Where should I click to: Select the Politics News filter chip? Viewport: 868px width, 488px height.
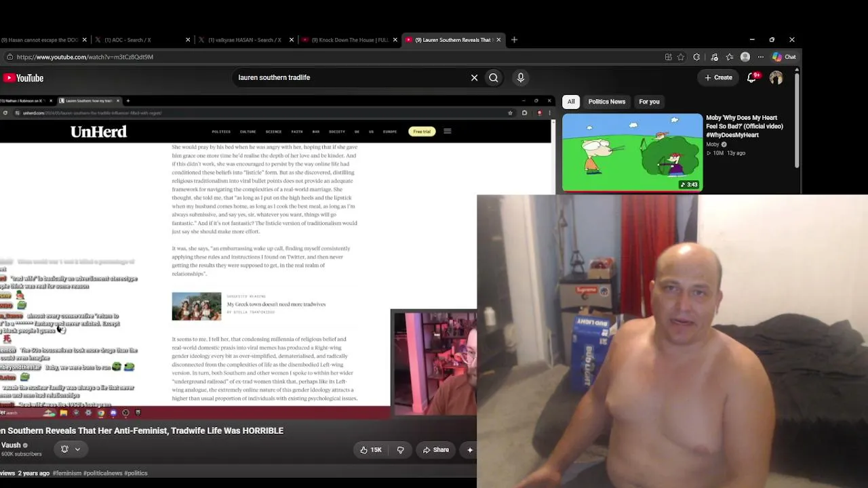[x=607, y=102]
